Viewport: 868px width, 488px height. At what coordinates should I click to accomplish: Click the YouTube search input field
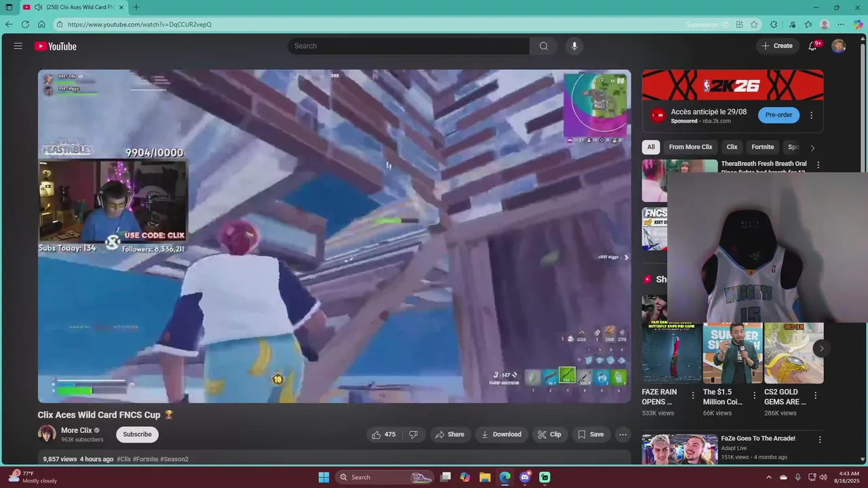(x=408, y=46)
